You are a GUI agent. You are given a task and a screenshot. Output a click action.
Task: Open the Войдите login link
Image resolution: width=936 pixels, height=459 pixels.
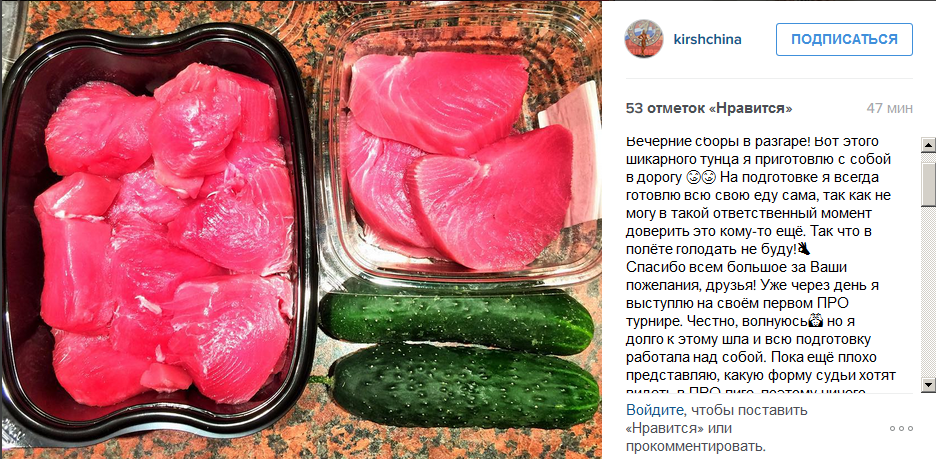click(654, 411)
